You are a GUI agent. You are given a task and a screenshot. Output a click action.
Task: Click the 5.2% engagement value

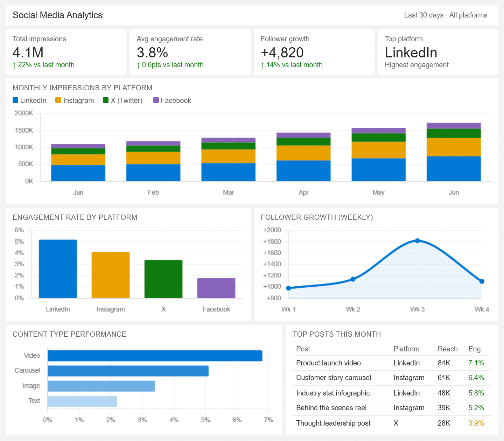(476, 408)
